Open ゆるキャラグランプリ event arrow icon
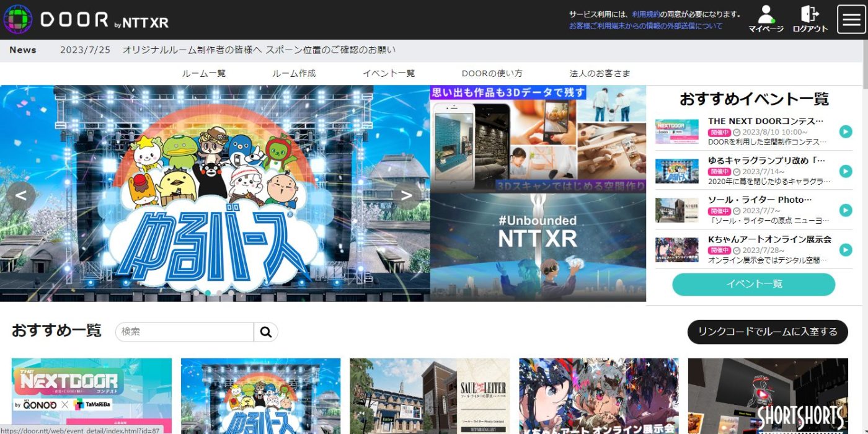868x434 pixels. [x=846, y=171]
